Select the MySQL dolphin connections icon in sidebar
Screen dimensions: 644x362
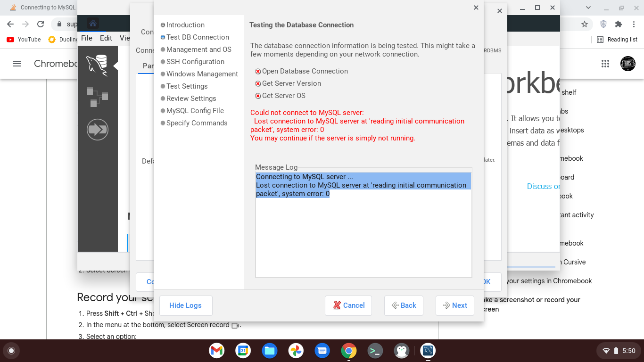click(97, 65)
